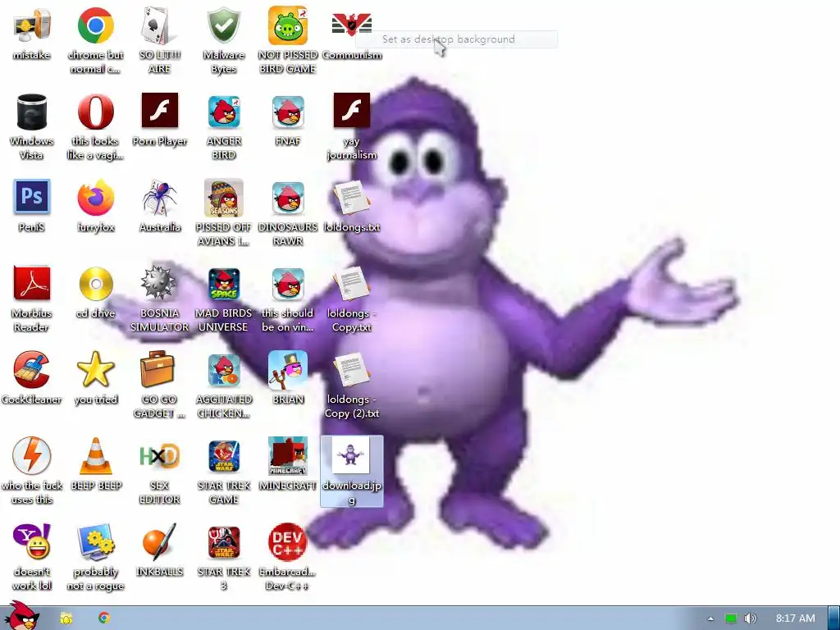Launch ANGER BIRD game icon

(x=224, y=112)
